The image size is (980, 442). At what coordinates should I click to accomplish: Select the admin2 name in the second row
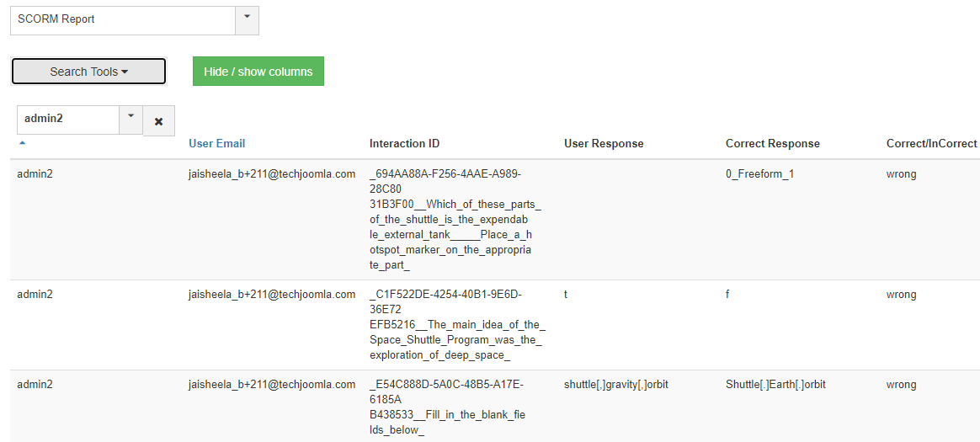(35, 295)
